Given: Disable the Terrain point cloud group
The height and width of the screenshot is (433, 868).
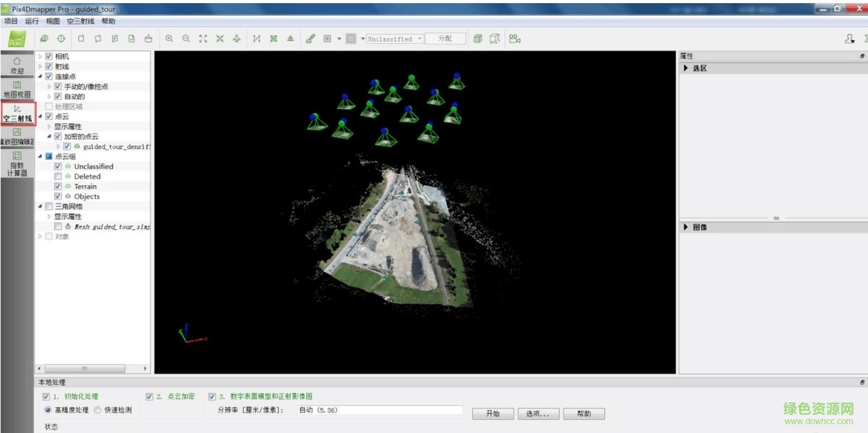Looking at the screenshot, I should (x=58, y=186).
